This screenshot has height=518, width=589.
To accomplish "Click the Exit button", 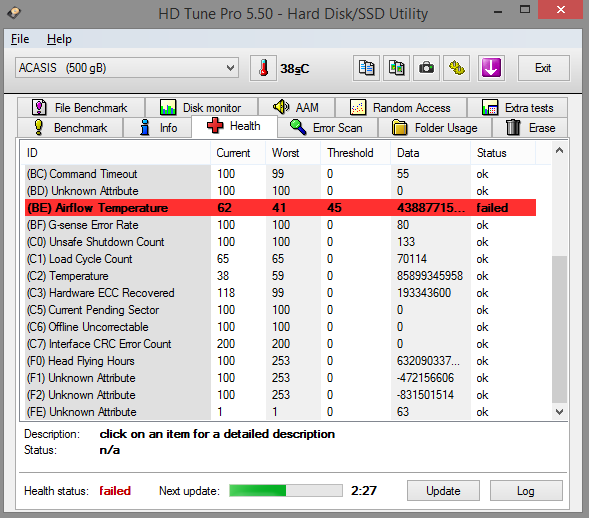I will 543,68.
